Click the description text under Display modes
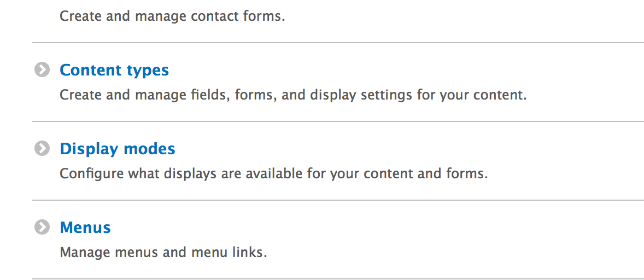644x280 pixels. tap(273, 174)
